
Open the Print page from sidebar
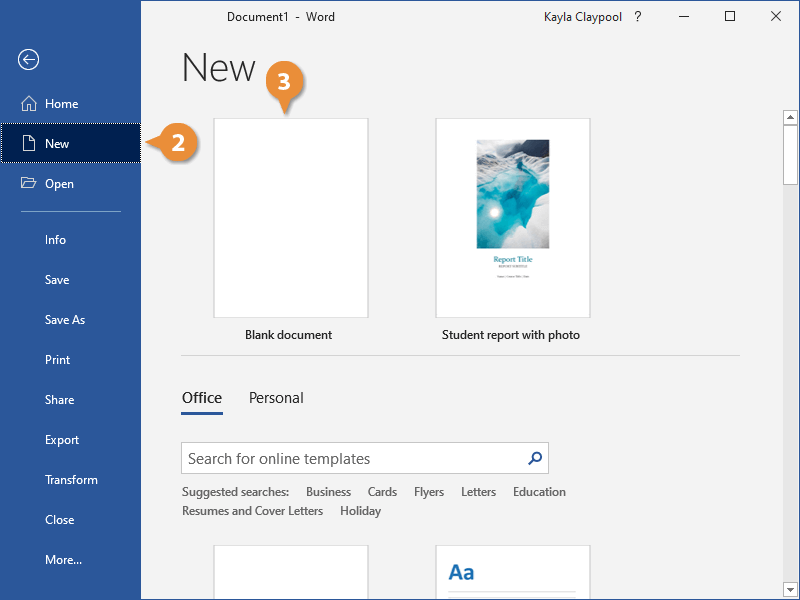click(57, 360)
